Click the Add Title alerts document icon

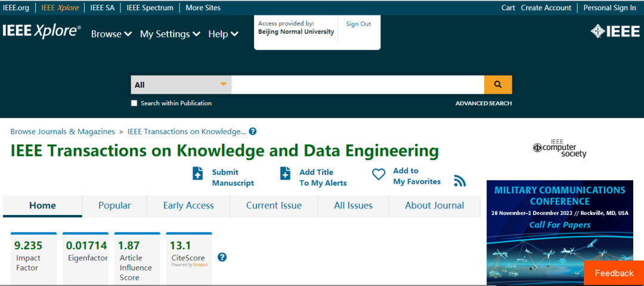(x=286, y=173)
